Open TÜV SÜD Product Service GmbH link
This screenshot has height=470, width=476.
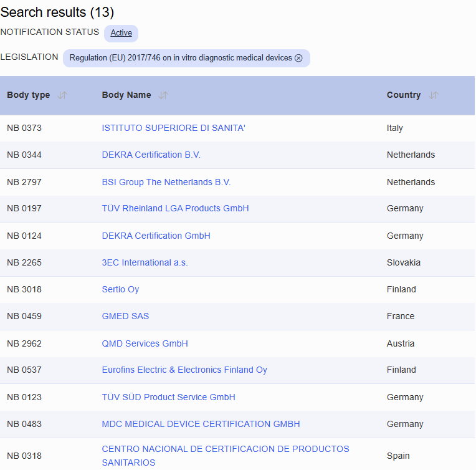tap(168, 397)
